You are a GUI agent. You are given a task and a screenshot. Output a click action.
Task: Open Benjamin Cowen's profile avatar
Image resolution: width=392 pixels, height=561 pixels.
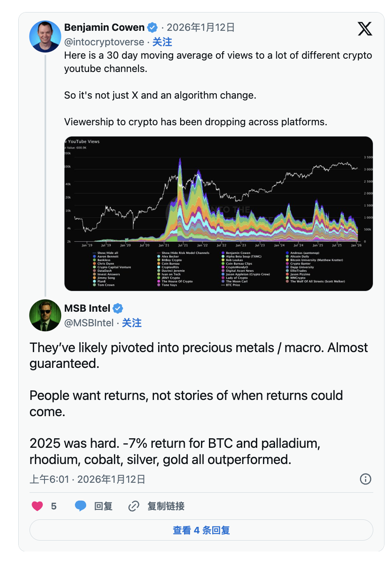[45, 37]
